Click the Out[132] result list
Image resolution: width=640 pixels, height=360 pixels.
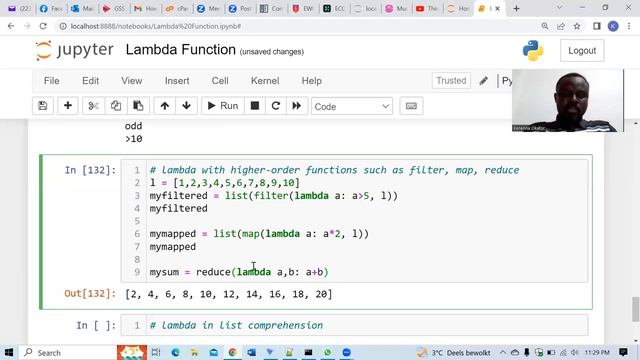[229, 294]
